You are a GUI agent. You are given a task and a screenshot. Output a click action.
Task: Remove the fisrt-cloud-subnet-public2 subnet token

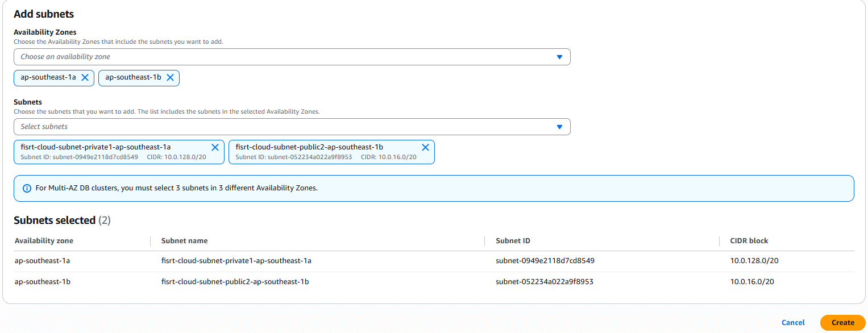425,147
